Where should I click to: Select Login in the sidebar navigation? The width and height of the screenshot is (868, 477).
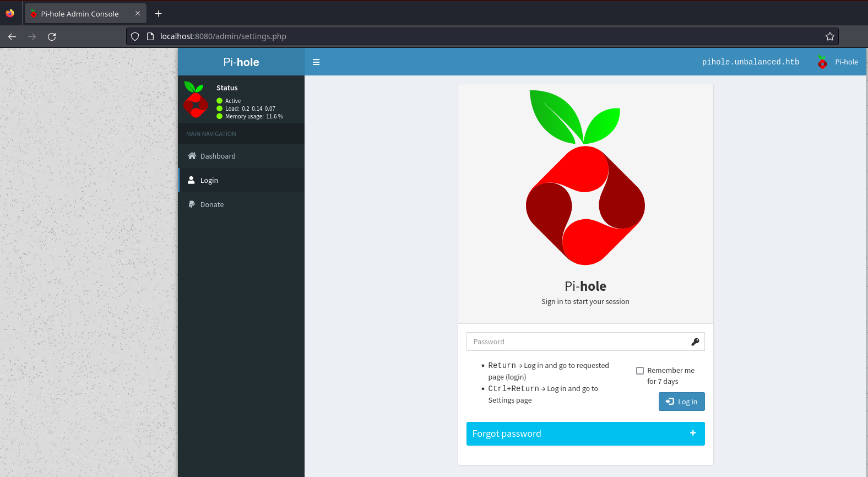click(x=209, y=181)
